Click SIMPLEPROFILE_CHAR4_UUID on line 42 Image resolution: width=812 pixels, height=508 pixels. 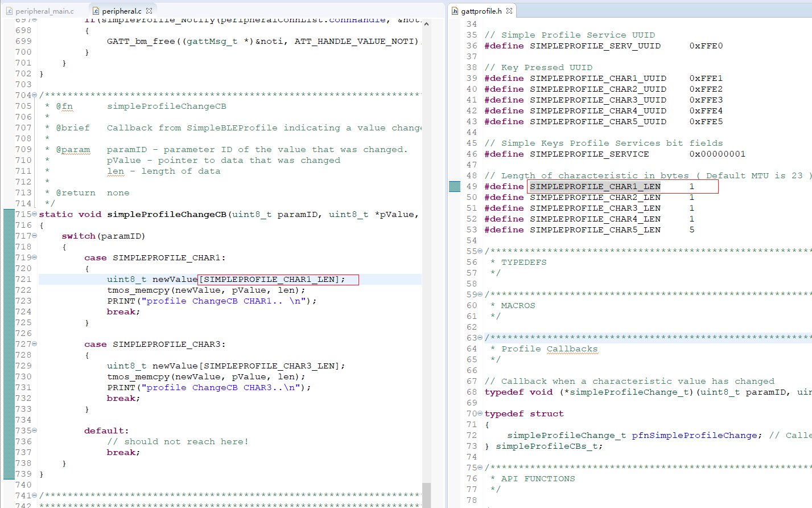pos(598,110)
